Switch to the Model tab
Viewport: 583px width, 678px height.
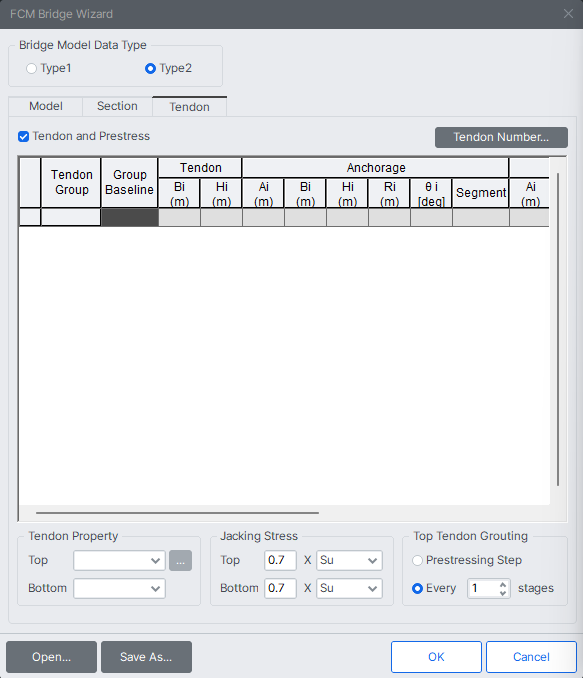tap(46, 106)
